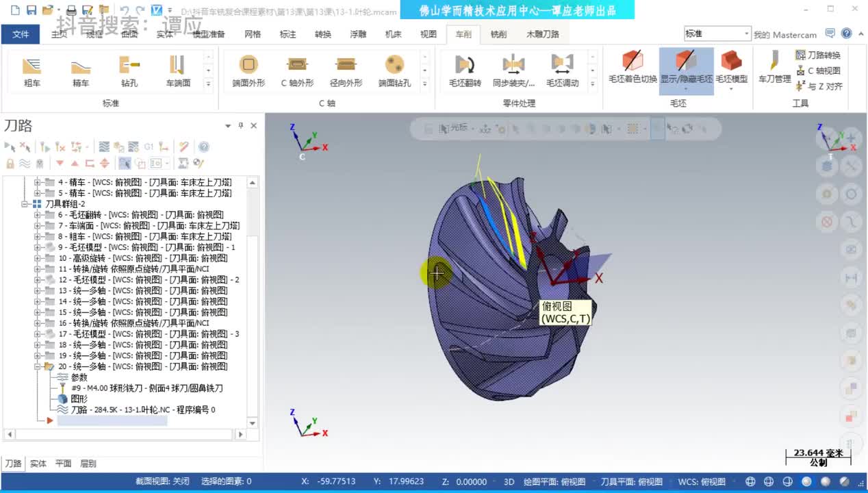868x493 pixels.
Task: Click the C 轴外形 contour tool
Action: 297,71
